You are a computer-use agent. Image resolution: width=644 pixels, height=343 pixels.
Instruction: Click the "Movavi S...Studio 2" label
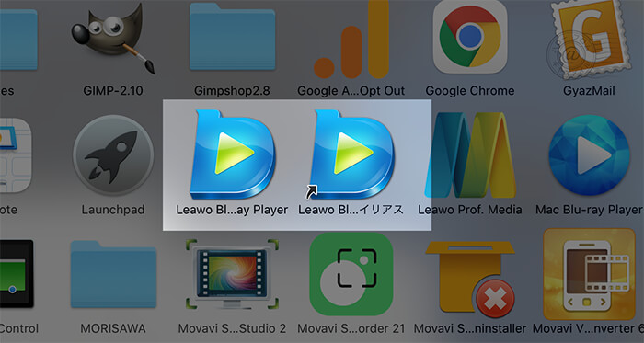click(232, 328)
